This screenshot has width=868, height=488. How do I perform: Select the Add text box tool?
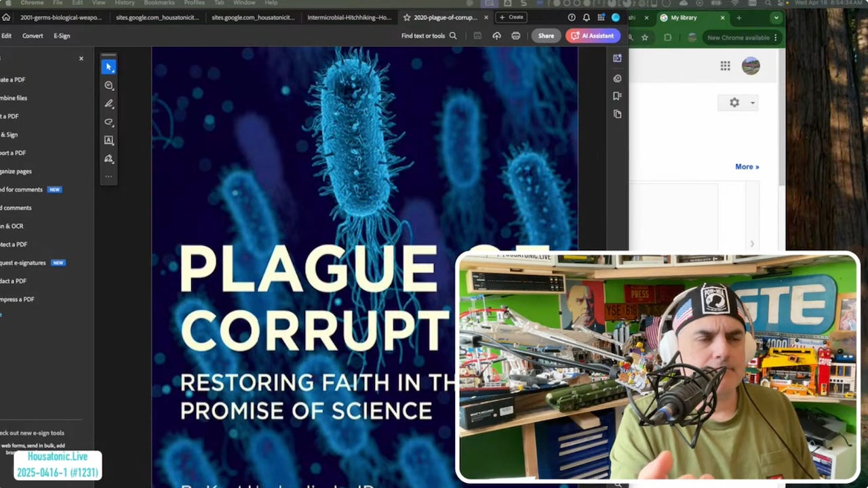coord(108,140)
